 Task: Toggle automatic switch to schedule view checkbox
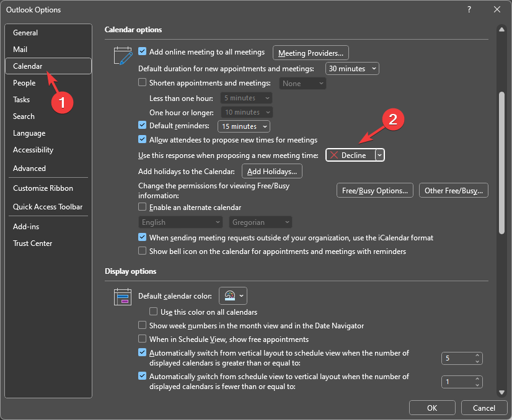142,352
